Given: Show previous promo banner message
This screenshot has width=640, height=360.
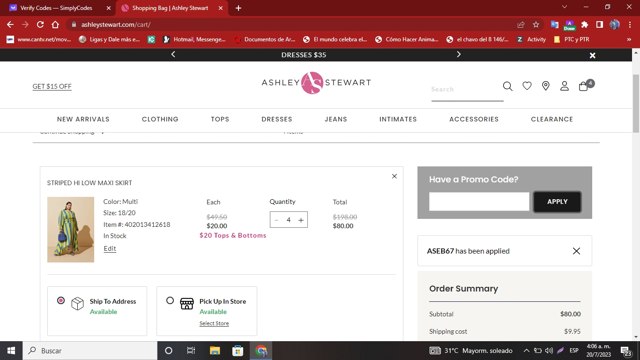Looking at the screenshot, I should click(173, 54).
